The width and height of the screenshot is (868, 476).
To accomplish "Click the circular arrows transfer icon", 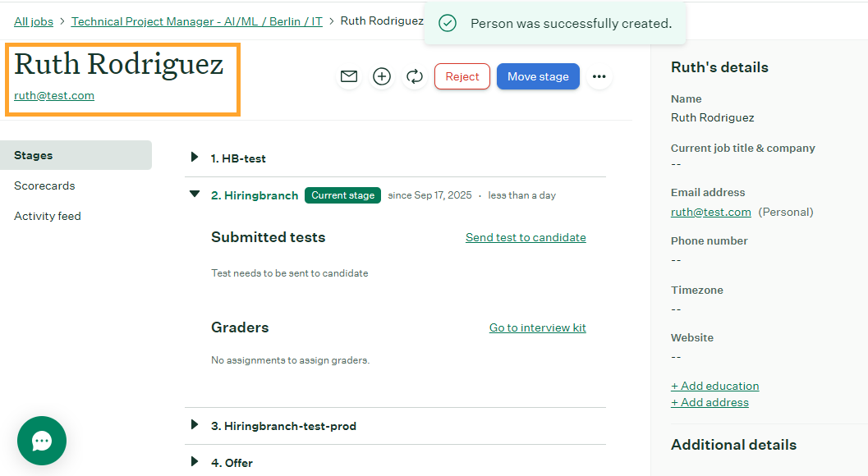I will click(415, 76).
